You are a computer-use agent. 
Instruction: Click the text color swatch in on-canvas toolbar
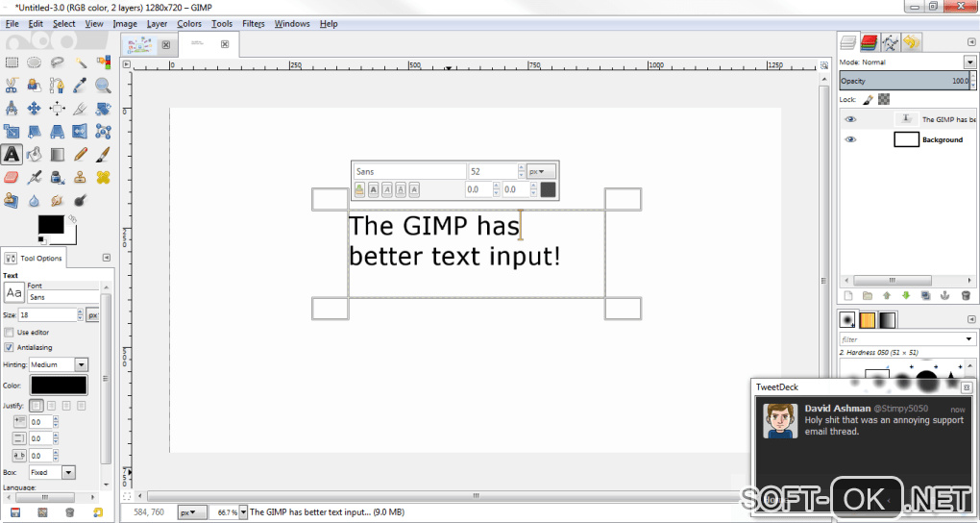tap(548, 189)
